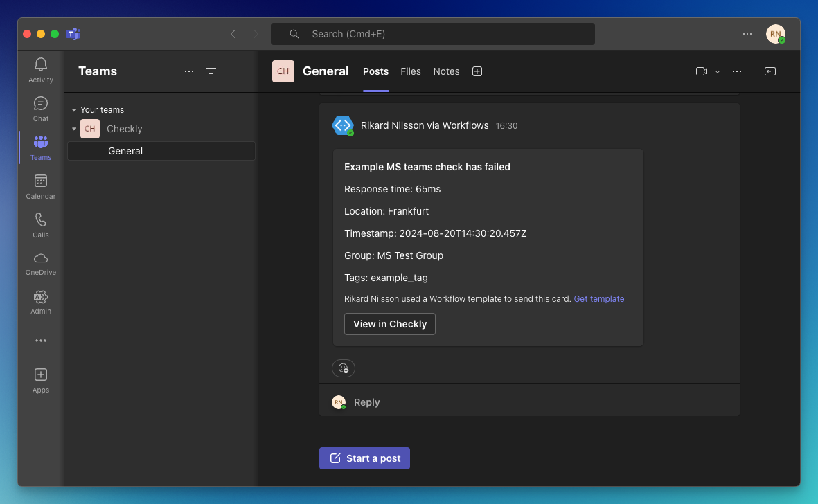Switch to the Notes tab
Viewport: 818px width, 504px height.
(446, 71)
